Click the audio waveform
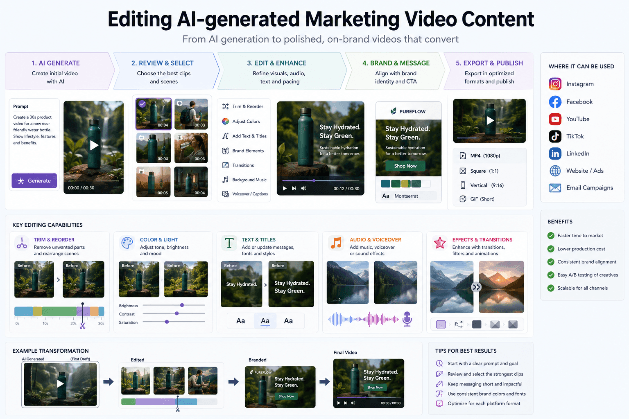Screen dimensions: 629x419 click(x=363, y=320)
